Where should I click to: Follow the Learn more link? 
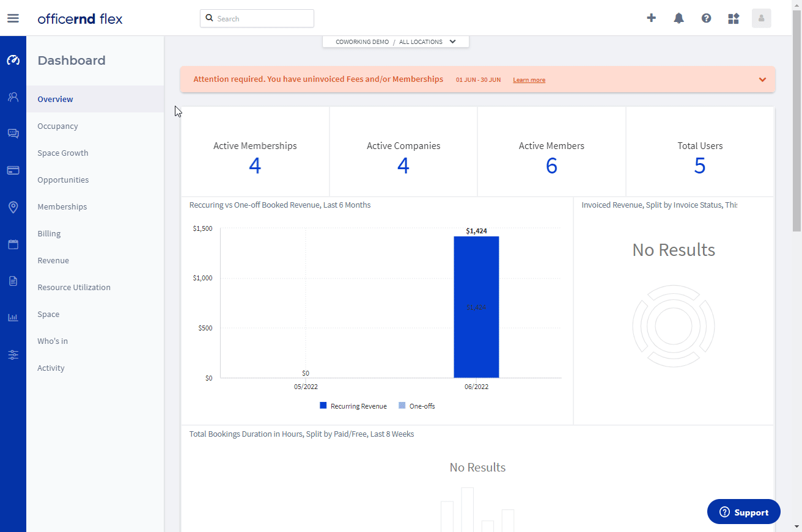pos(529,80)
